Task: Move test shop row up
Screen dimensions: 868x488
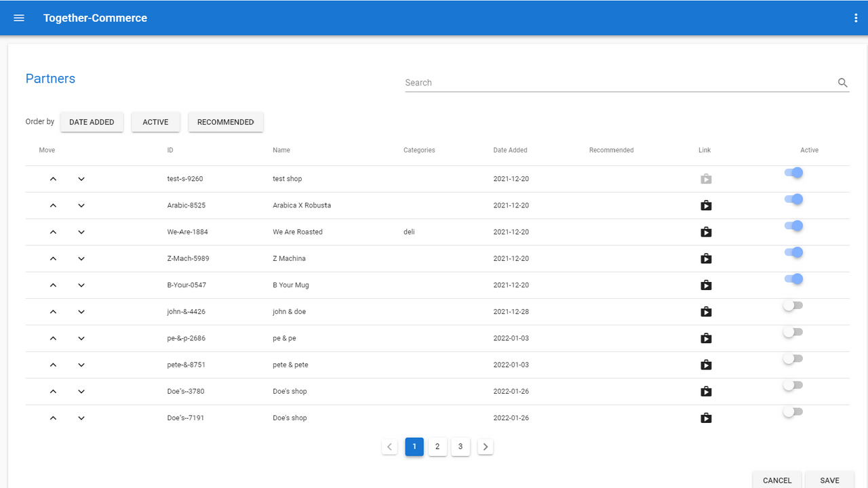Action: tap(54, 179)
